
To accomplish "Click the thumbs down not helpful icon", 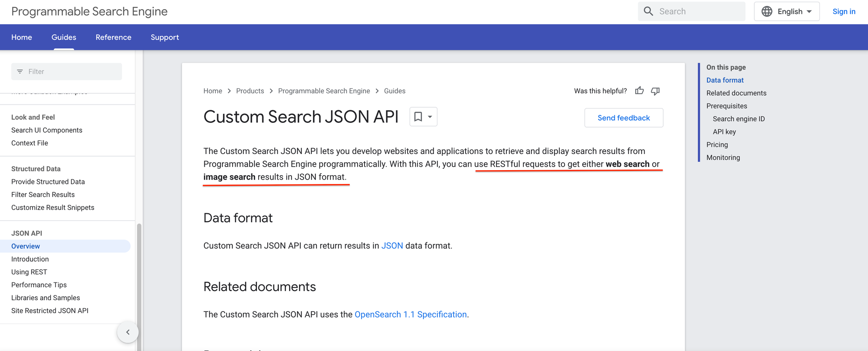I will pyautogui.click(x=655, y=91).
